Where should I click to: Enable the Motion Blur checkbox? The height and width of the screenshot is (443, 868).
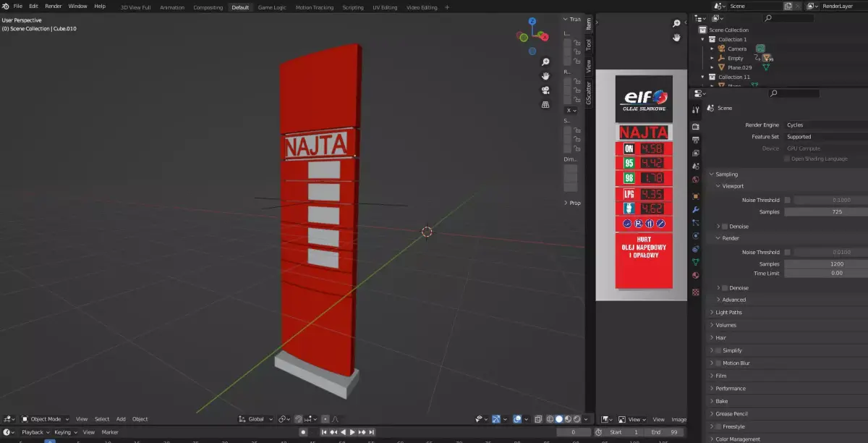718,363
